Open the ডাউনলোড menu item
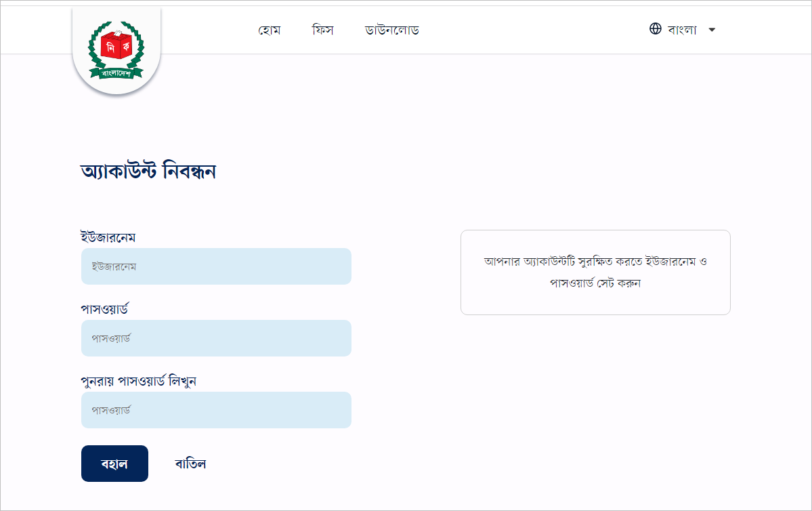812x511 pixels. point(392,30)
